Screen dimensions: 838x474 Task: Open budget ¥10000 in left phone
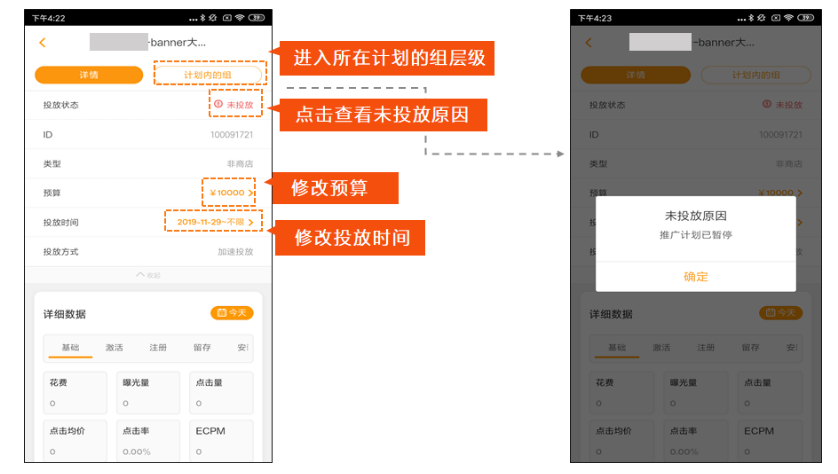point(227,192)
